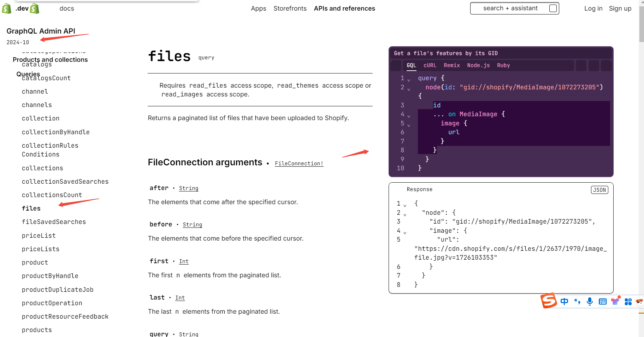Open the Int type link for 'last'
The height and width of the screenshot is (337, 644).
click(180, 298)
